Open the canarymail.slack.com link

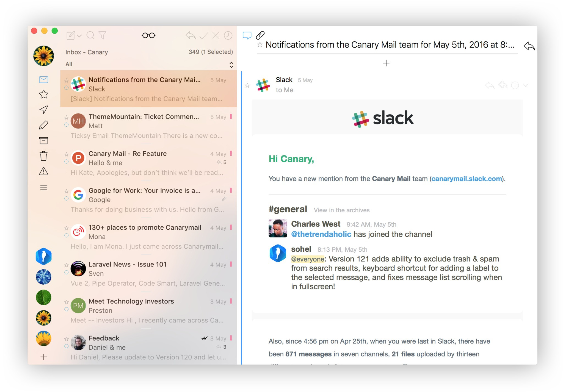(x=467, y=179)
